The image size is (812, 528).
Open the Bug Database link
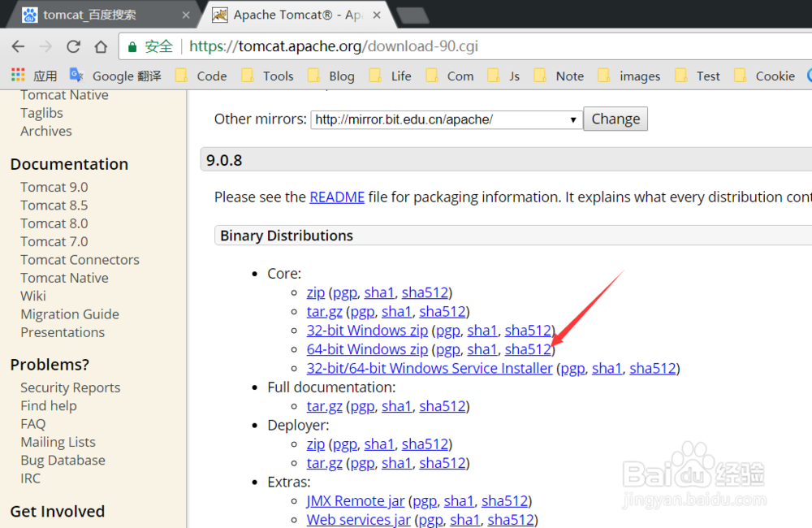click(63, 460)
